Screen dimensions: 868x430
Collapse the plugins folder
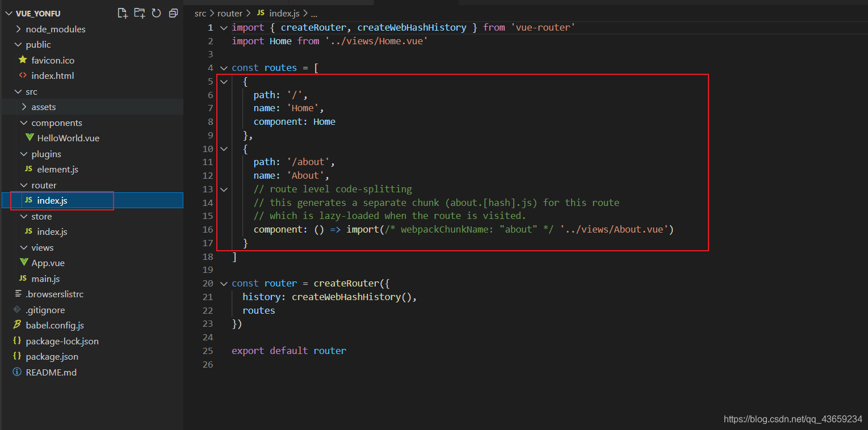(24, 154)
